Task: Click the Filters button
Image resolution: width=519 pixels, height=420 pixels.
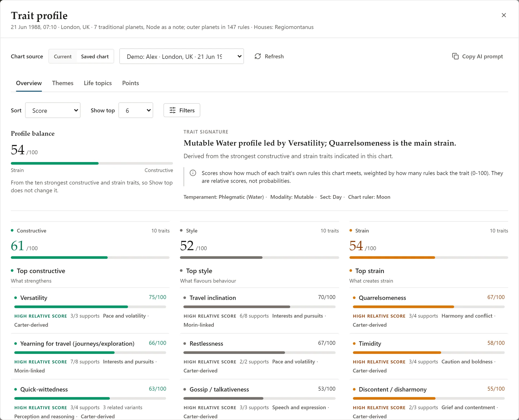Action: [182, 110]
